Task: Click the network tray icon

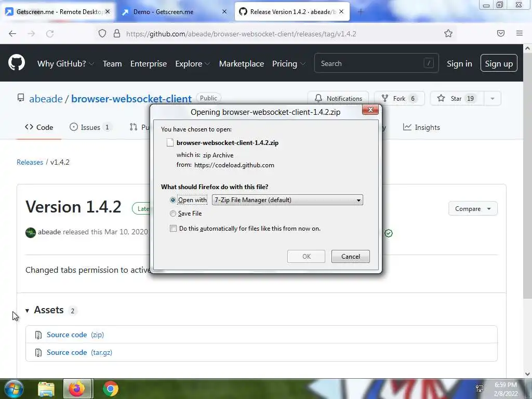Action: point(480,389)
